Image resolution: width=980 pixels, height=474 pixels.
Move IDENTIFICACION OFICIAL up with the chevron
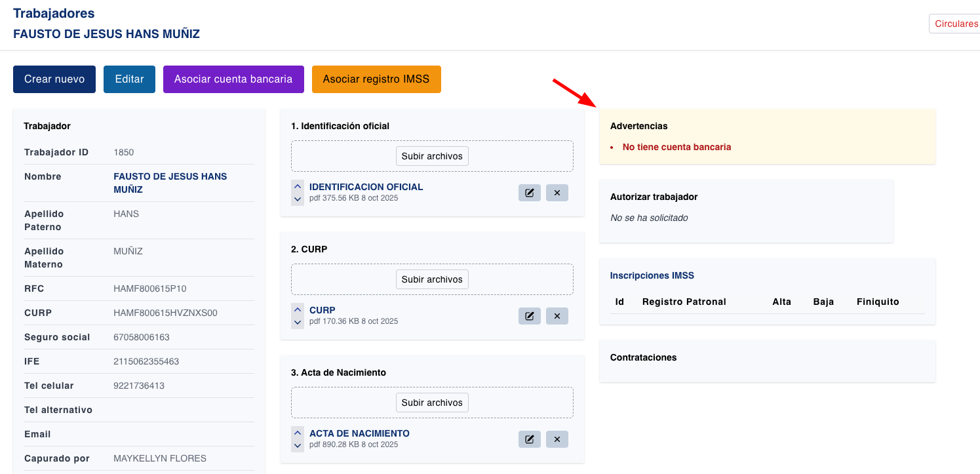(x=298, y=186)
